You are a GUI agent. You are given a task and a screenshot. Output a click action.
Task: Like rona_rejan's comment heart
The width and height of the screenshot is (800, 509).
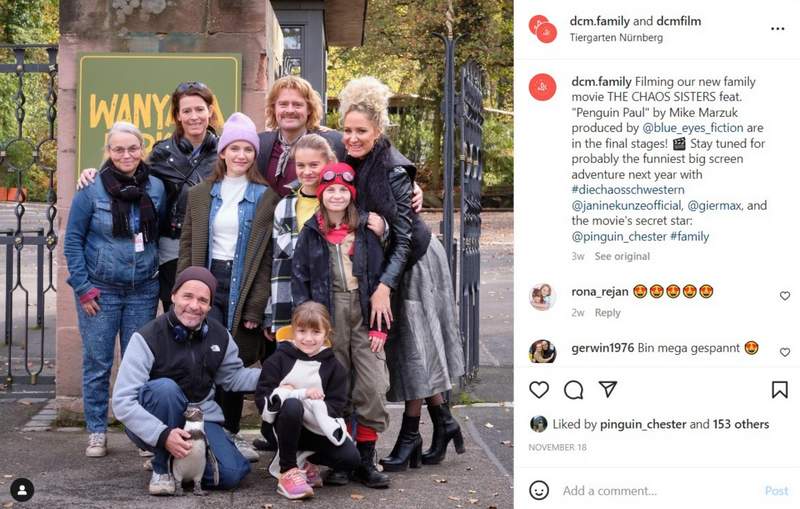[x=785, y=296]
